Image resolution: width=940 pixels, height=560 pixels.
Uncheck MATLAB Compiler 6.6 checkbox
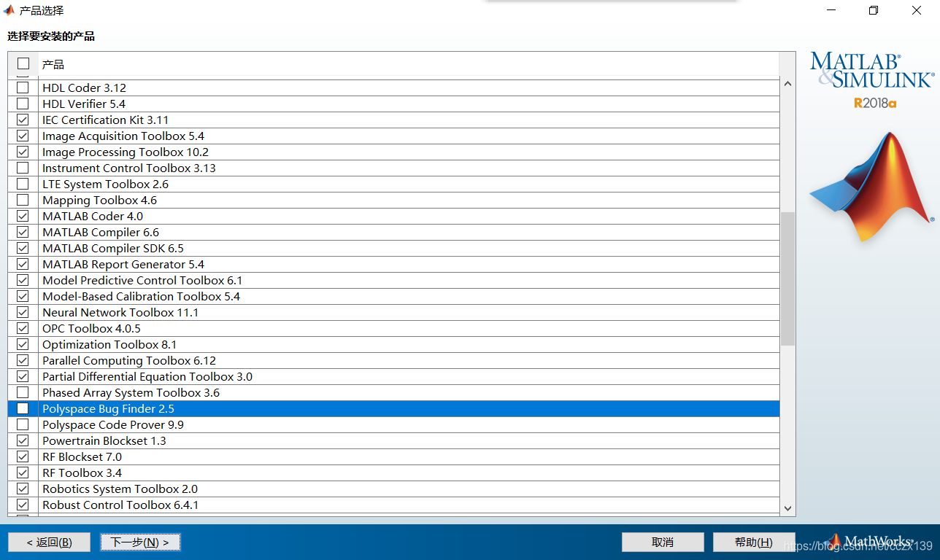pyautogui.click(x=23, y=232)
